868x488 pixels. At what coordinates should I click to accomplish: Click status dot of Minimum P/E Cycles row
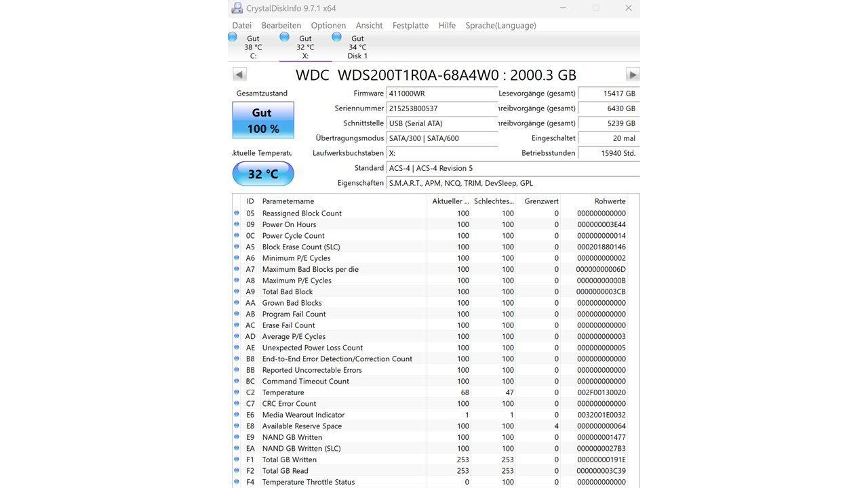point(237,258)
